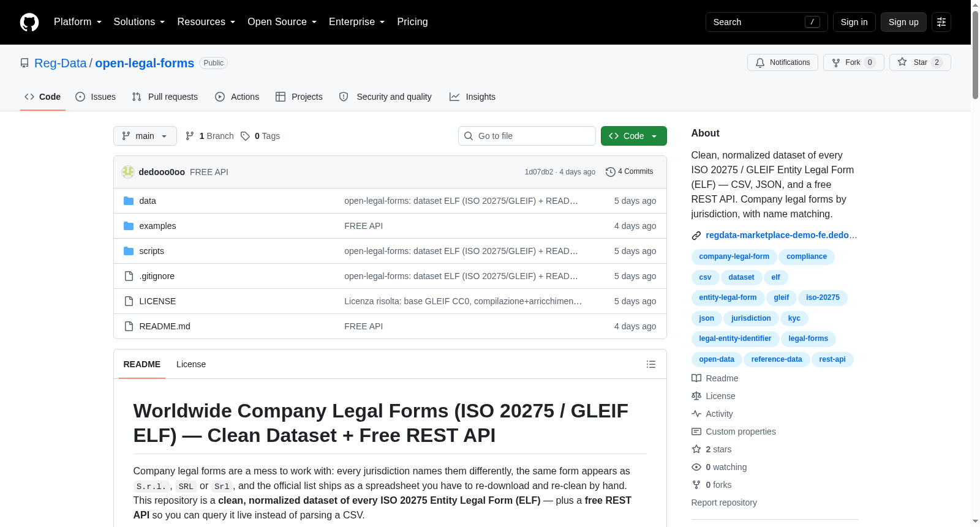View 0 forks list
Screen dimensions: 980x527
tap(712, 485)
